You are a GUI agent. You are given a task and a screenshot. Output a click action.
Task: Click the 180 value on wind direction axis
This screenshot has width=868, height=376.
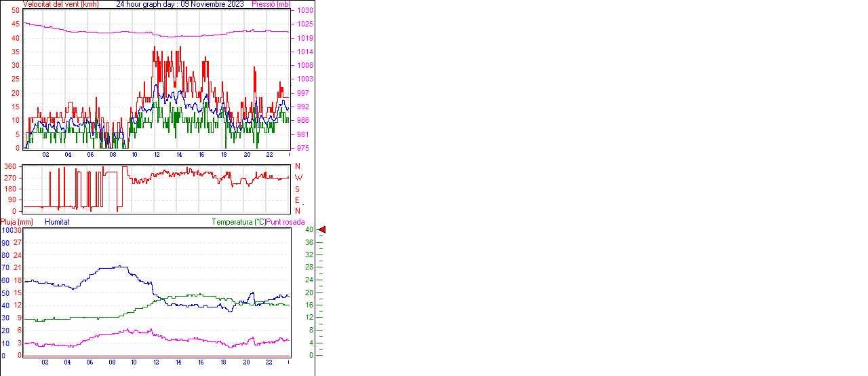pyautogui.click(x=10, y=189)
